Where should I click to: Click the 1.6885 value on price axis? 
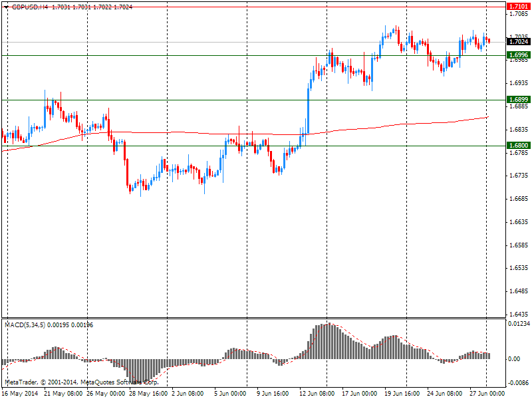pyautogui.click(x=519, y=106)
